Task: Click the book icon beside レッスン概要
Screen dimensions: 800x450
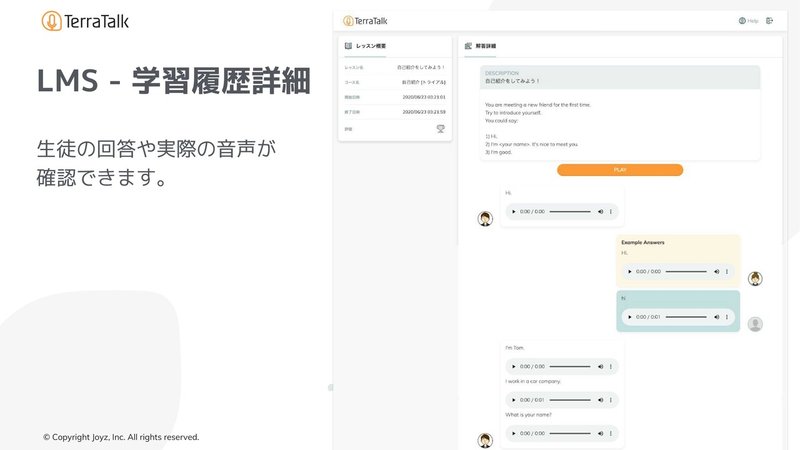Action: point(348,46)
